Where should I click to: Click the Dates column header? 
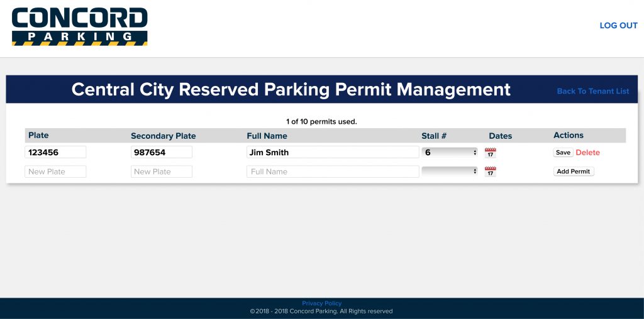pyautogui.click(x=500, y=136)
